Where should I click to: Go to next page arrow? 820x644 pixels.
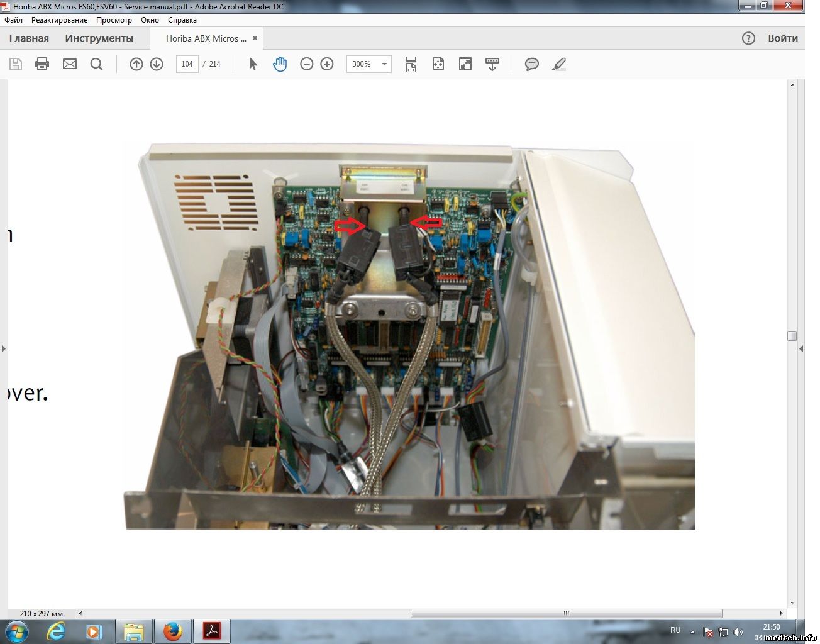(157, 64)
